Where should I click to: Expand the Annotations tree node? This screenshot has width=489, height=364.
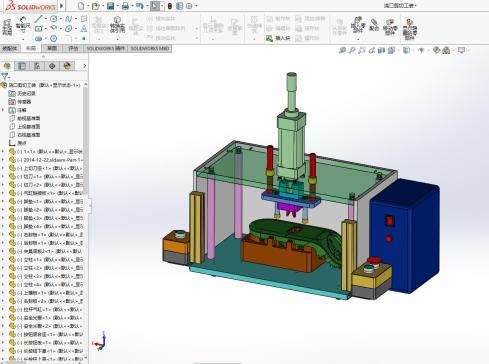(x=3, y=110)
